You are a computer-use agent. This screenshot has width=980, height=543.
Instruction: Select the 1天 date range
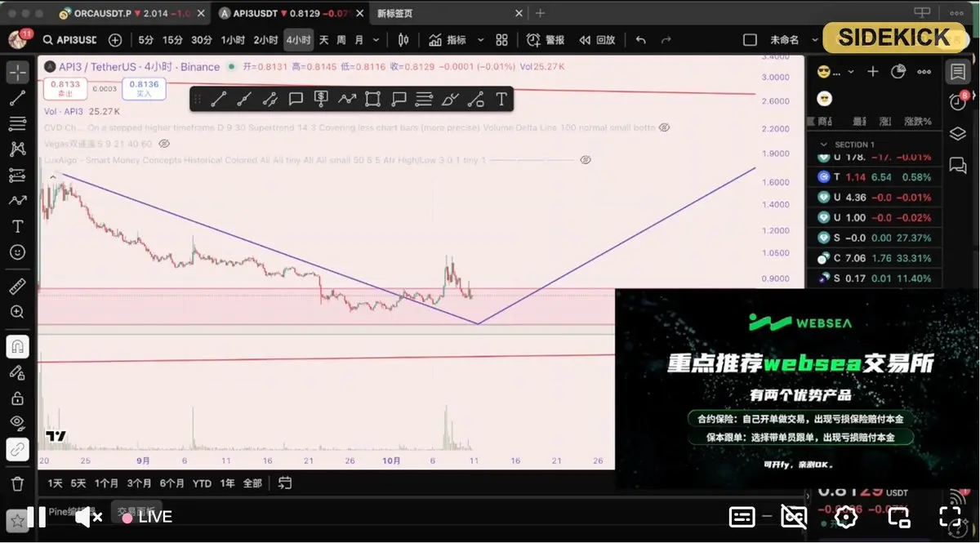pyautogui.click(x=55, y=483)
